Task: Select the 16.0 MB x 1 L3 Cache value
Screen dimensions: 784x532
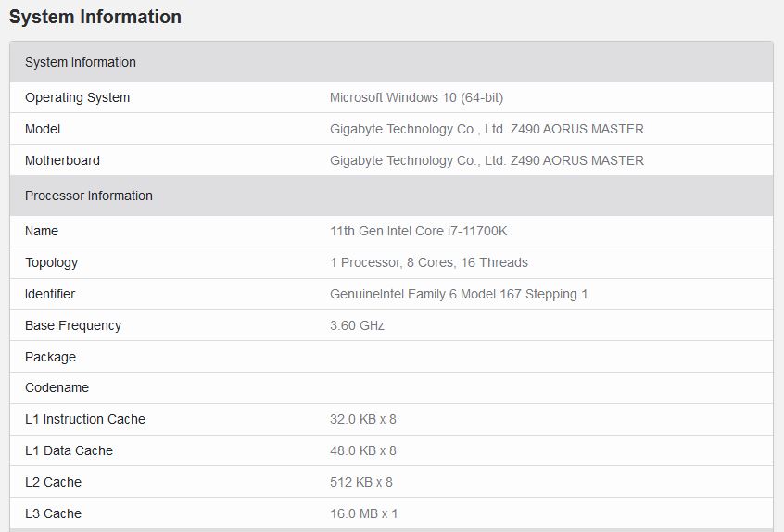Action: [x=363, y=513]
